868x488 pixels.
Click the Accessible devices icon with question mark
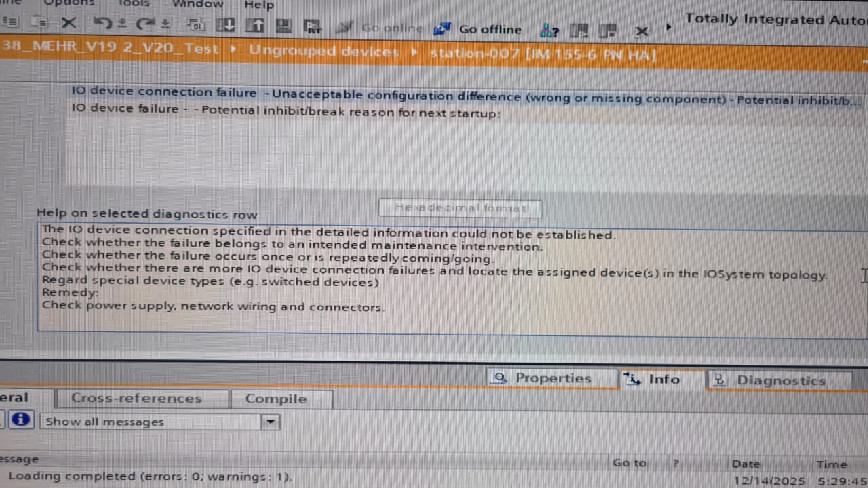[x=549, y=30]
